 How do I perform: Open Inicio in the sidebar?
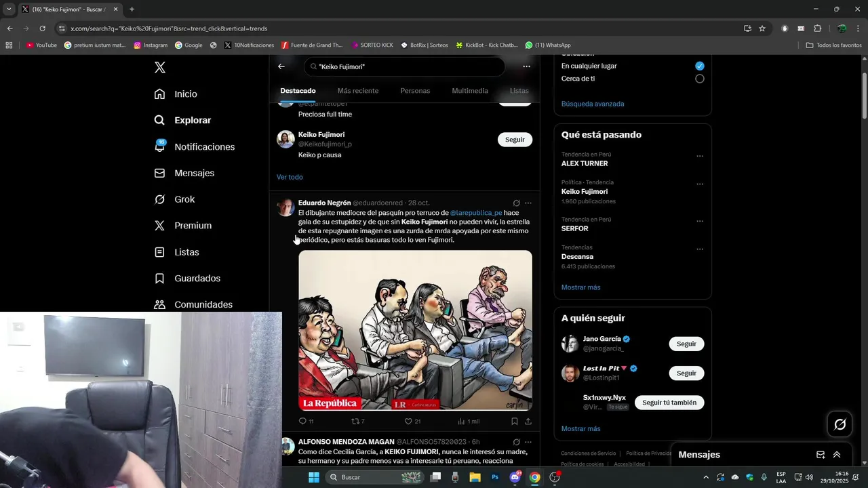(176, 94)
